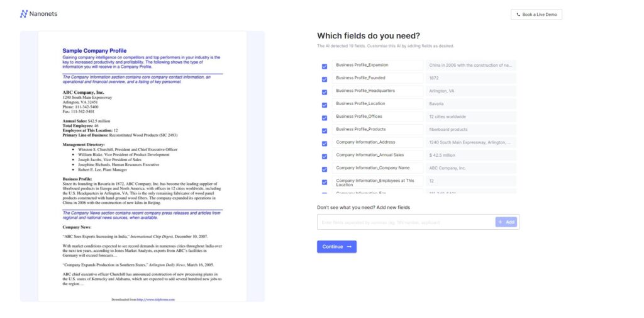644x318 pixels.
Task: Uncheck the Business Profile_Expansion checkbox
Action: click(325, 66)
